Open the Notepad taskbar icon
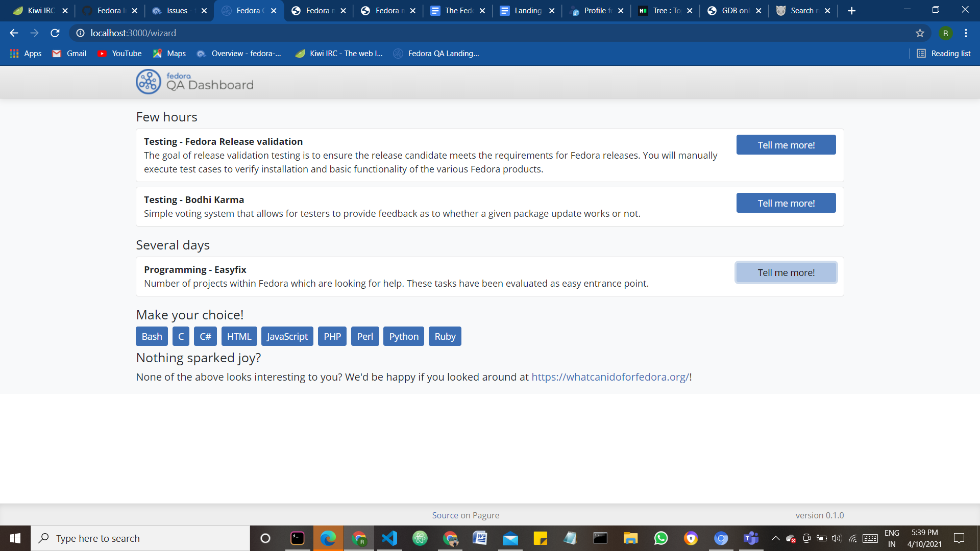 coord(570,538)
